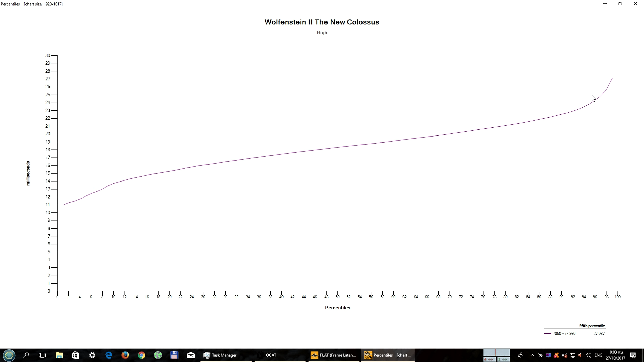Open Settings gear on taskbar
The width and height of the screenshot is (644, 362).
92,355
